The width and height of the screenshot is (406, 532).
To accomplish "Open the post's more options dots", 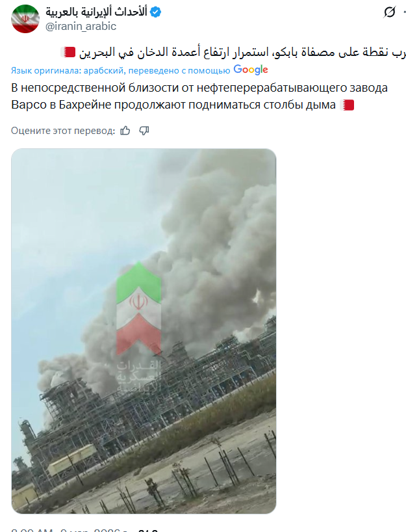I will (404, 12).
